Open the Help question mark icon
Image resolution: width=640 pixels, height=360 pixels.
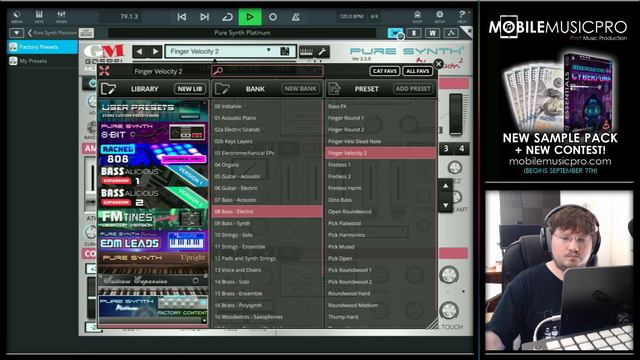[462, 16]
